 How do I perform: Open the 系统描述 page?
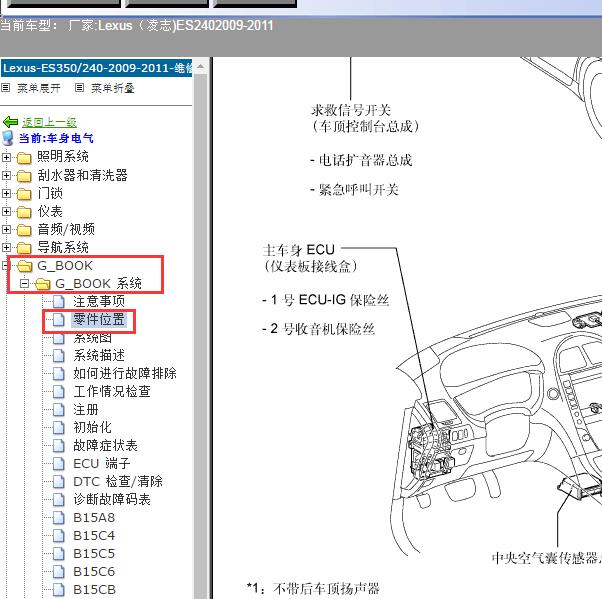point(99,355)
